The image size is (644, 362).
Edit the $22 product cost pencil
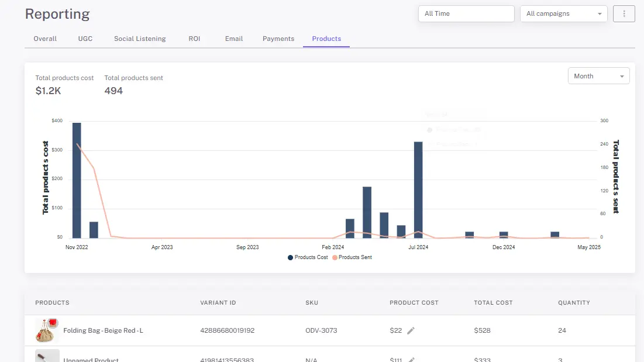point(411,331)
